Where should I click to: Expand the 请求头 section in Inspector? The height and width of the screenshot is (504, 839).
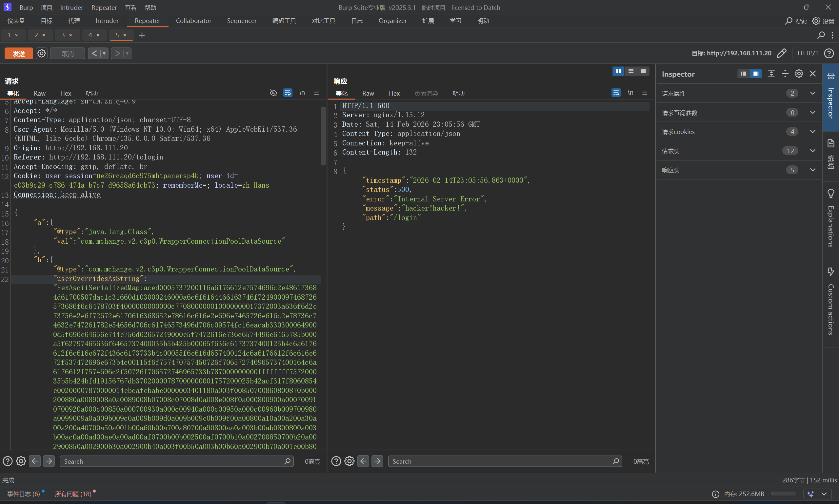[812, 151]
